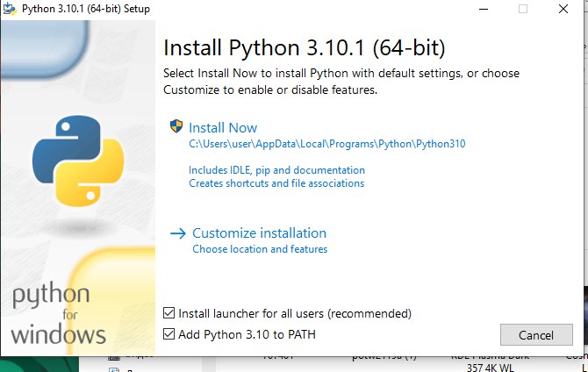Click the 'Install Python 3.10.1 (64-bit)' heading
This screenshot has height=372, width=588.
coord(305,48)
